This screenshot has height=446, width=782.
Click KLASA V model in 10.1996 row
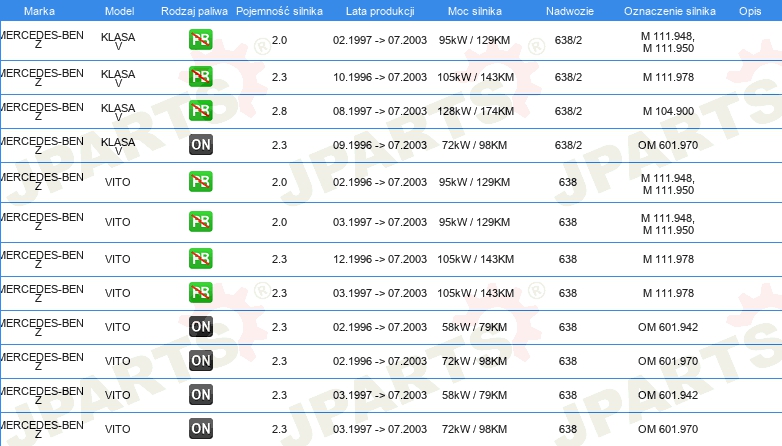coord(118,78)
